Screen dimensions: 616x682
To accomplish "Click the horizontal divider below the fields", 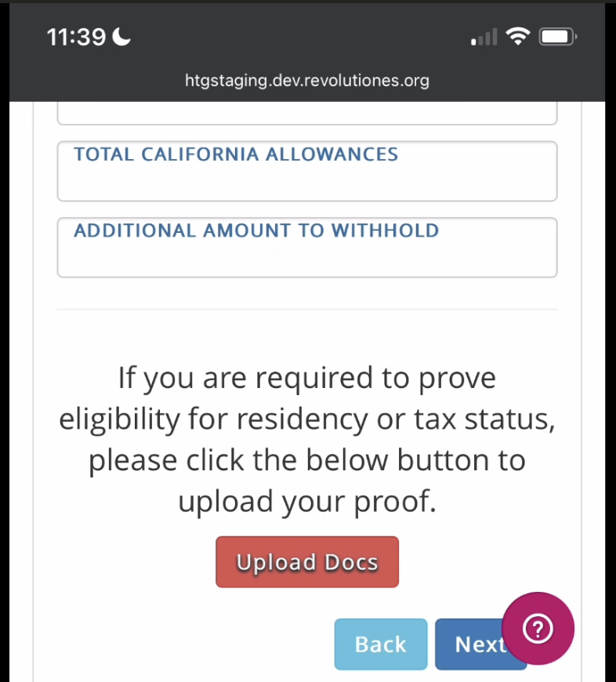I will tap(307, 310).
